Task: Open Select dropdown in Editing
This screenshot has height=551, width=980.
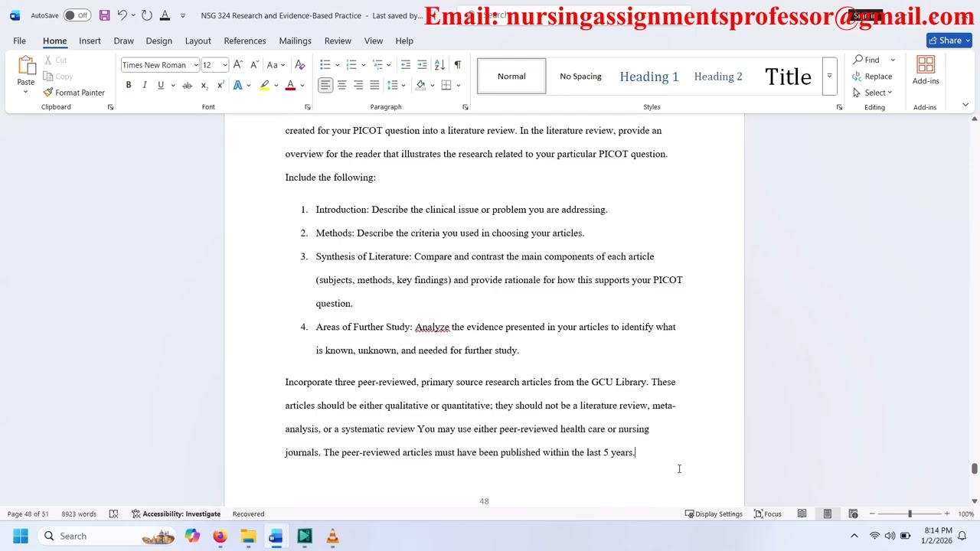Action: [873, 93]
